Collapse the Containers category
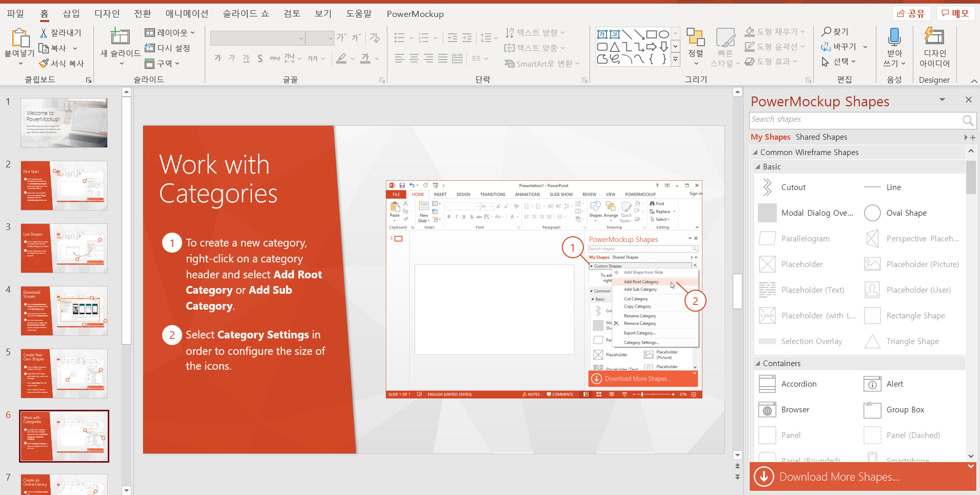The image size is (980, 495). (758, 364)
